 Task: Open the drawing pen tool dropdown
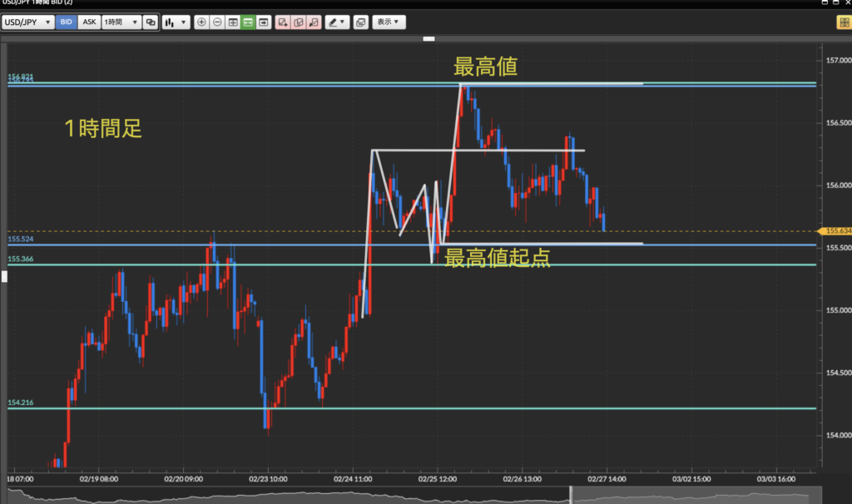click(337, 22)
